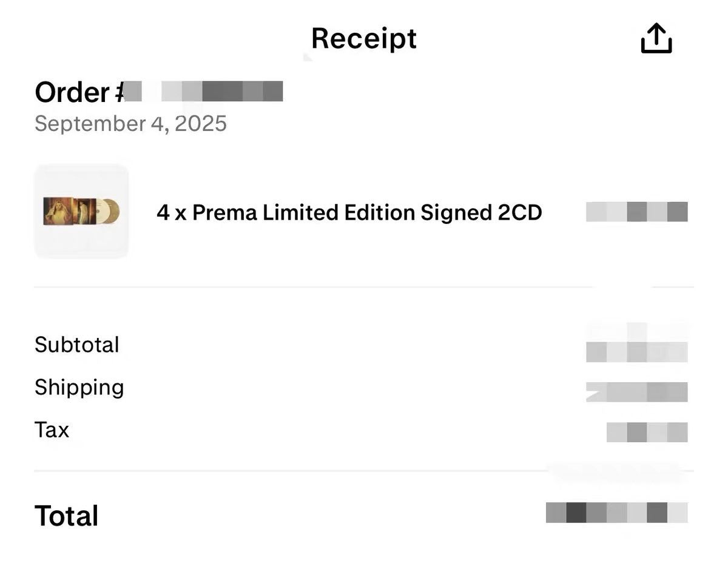728x583 pixels.
Task: Click the September 4, 2025 order date
Action: (130, 124)
